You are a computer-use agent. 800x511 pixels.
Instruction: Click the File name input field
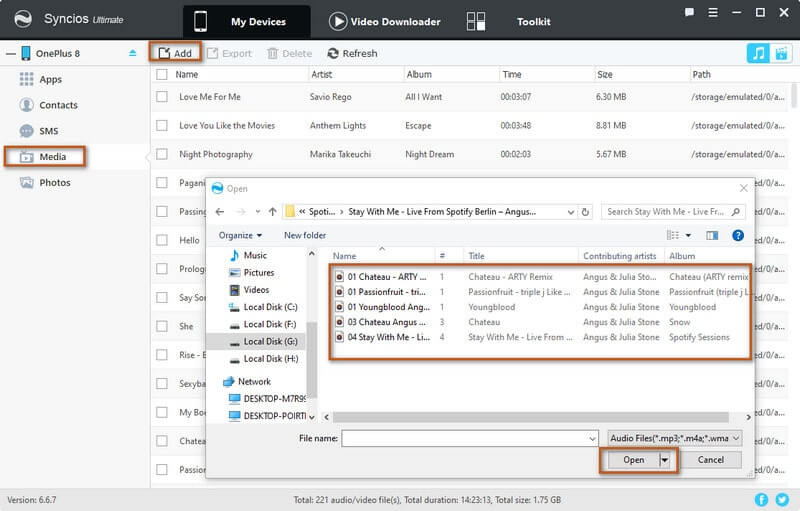(x=470, y=438)
